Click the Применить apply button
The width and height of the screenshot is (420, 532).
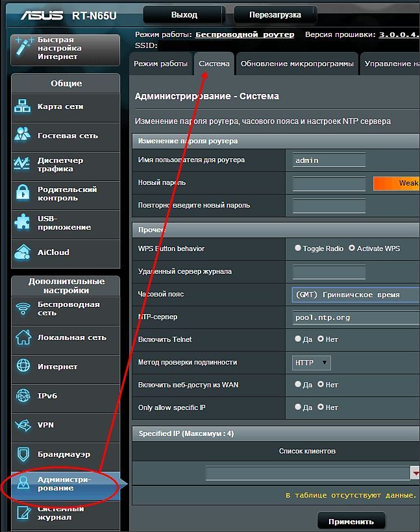(x=351, y=522)
